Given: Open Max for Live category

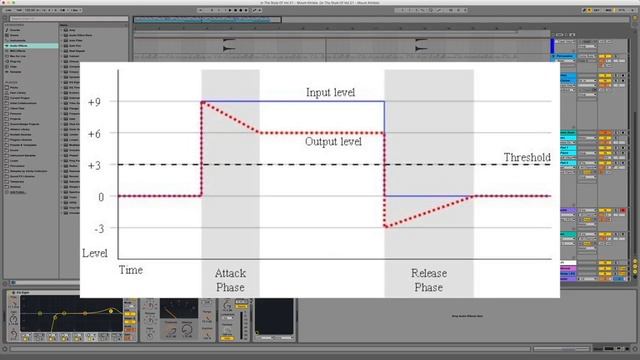Looking at the screenshot, I should pos(18,56).
